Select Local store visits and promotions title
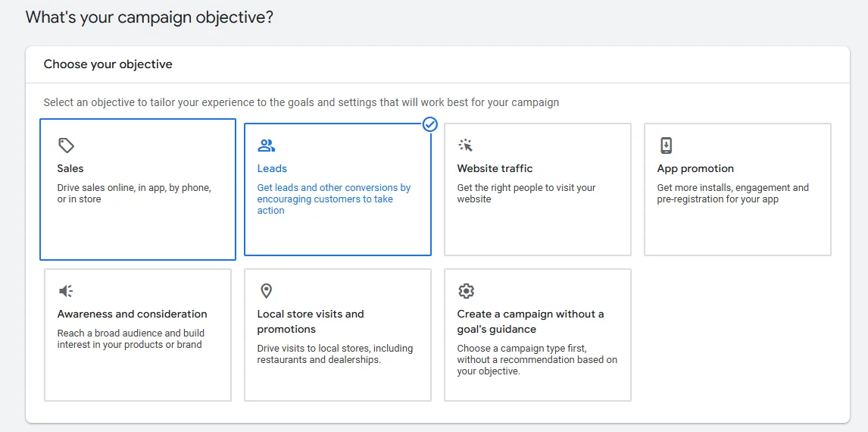Viewport: 868px width, 432px height. point(311,322)
